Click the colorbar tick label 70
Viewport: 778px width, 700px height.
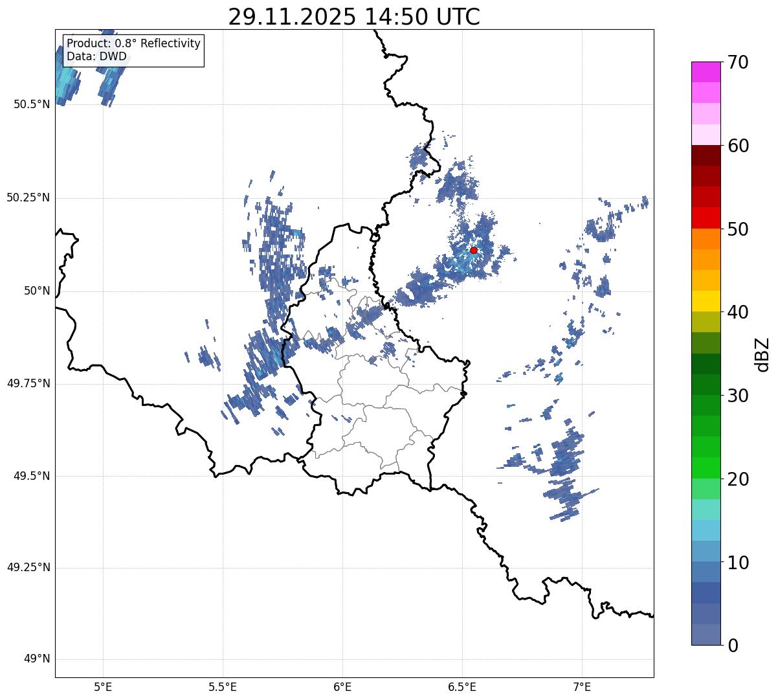point(738,62)
